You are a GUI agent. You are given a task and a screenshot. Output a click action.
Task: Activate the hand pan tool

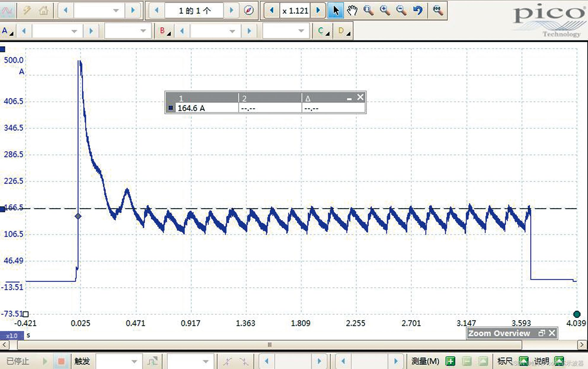(x=352, y=11)
